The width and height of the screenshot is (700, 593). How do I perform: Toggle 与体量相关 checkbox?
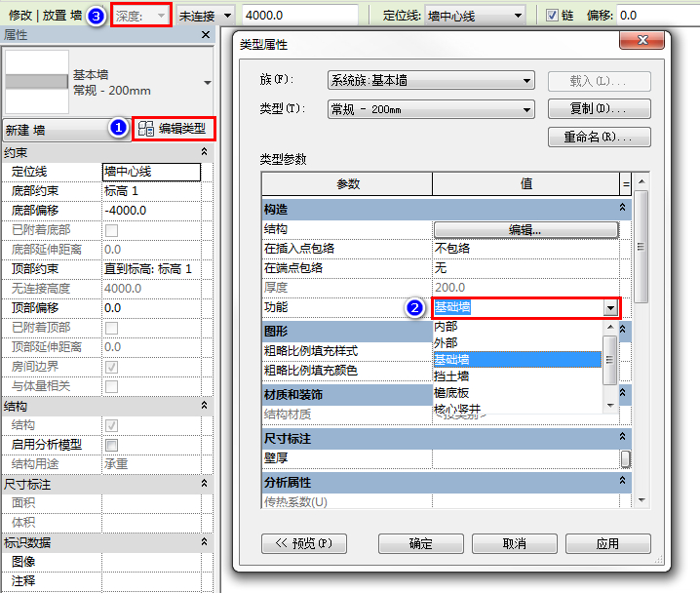(111, 386)
